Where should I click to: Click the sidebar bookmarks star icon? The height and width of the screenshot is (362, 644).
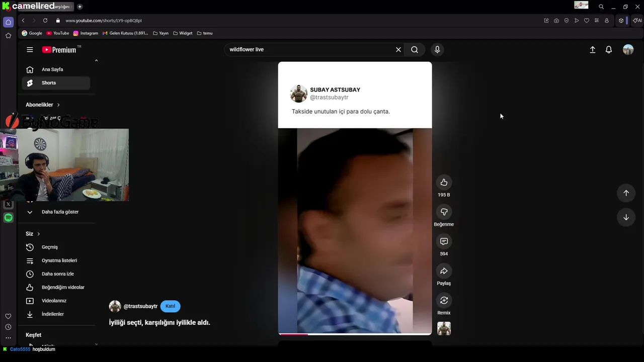[8, 36]
